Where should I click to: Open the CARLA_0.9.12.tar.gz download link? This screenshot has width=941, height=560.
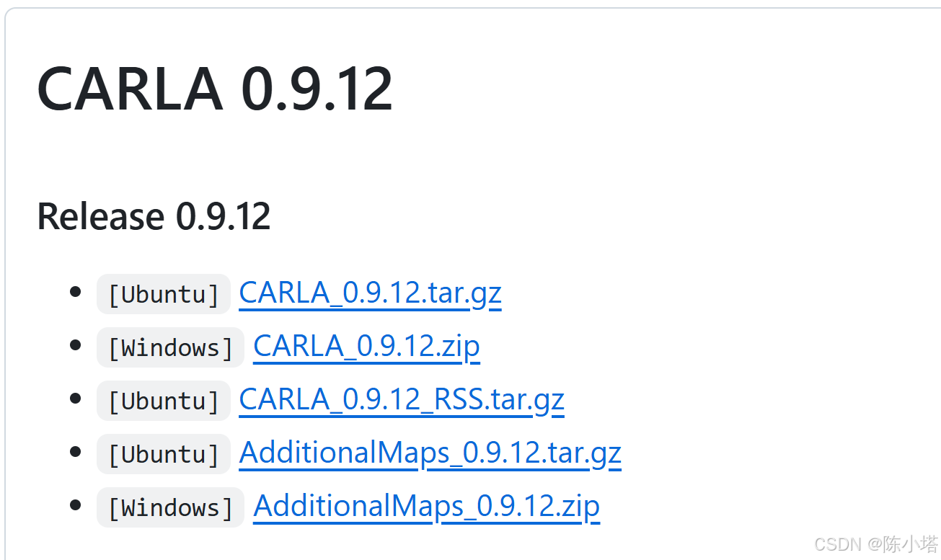click(x=370, y=293)
